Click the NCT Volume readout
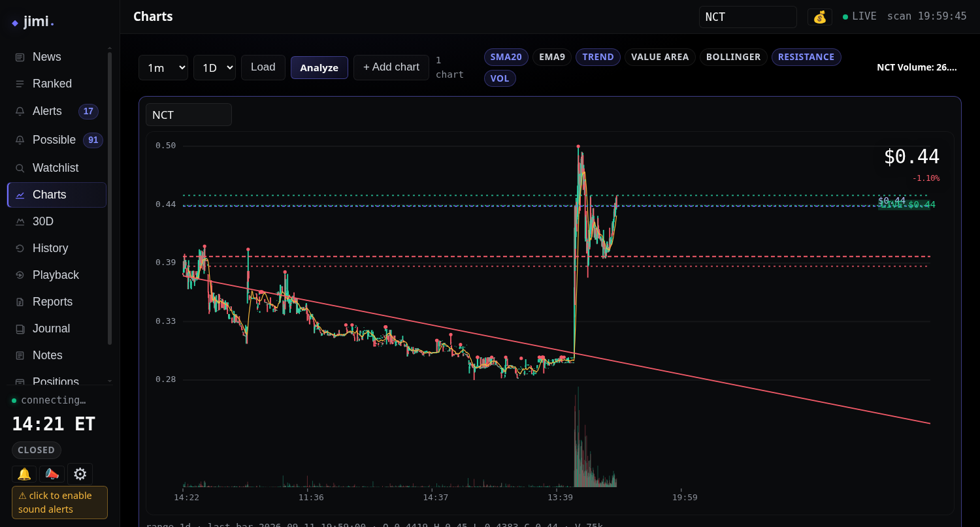 917,67
